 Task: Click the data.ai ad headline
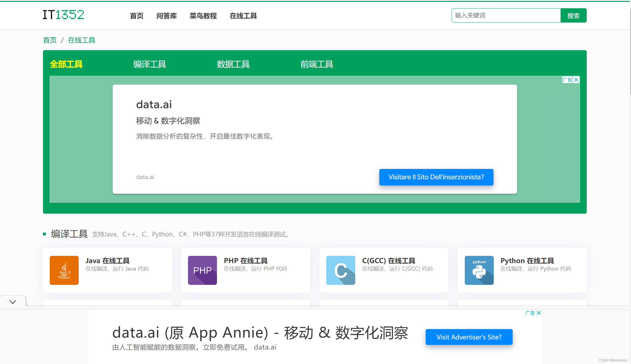pyautogui.click(x=154, y=105)
